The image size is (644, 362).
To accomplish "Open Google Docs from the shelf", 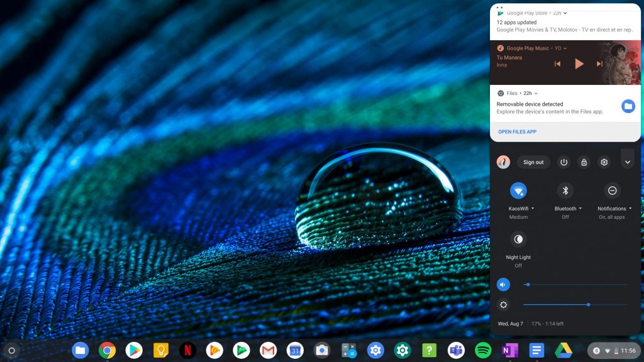I will coord(536,351).
